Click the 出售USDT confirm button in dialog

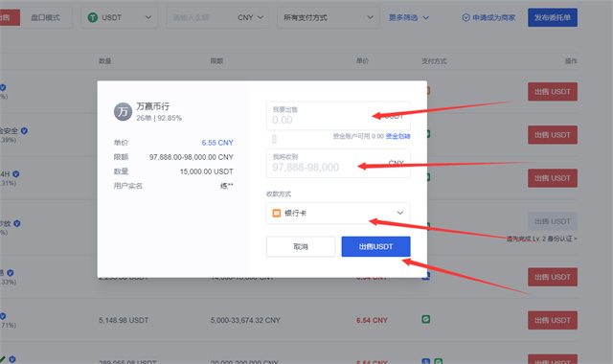pos(375,247)
